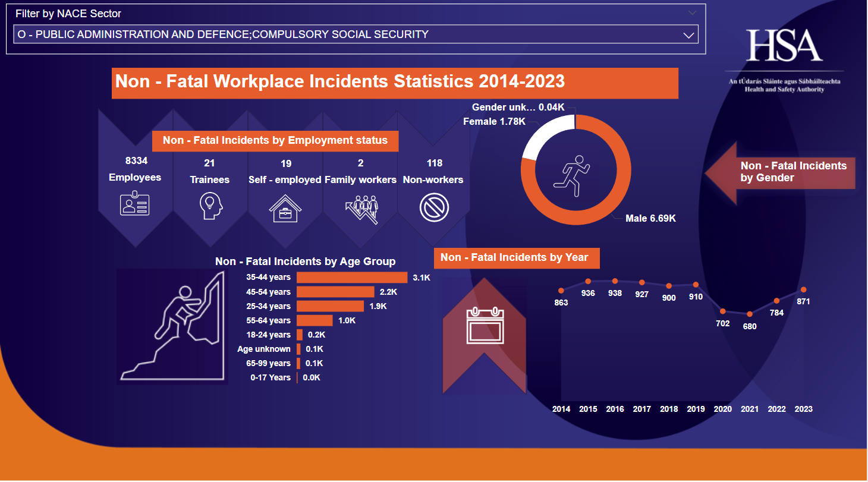This screenshot has height=482, width=868.
Task: Click the dropdown arrow in sector selector
Action: (x=688, y=35)
